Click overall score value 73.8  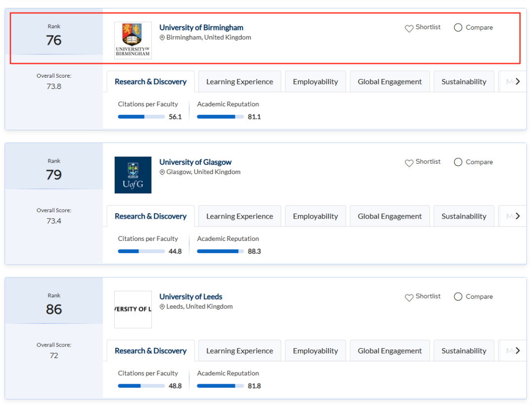53,86
